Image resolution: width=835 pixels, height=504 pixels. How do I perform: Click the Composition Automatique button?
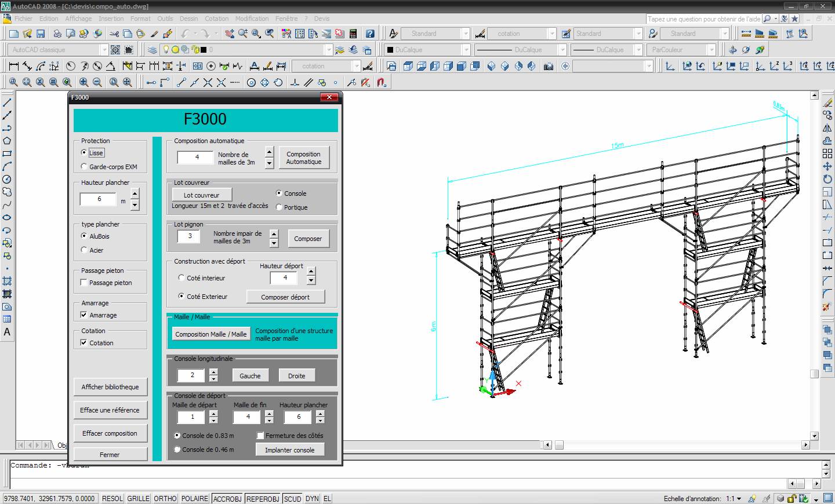coord(303,158)
